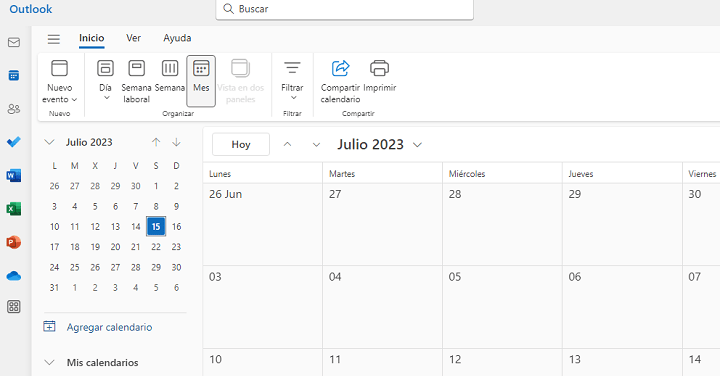Viewport: 720px width, 376px height.
Task: Navigate to previous period in main calendar
Action: point(287,144)
